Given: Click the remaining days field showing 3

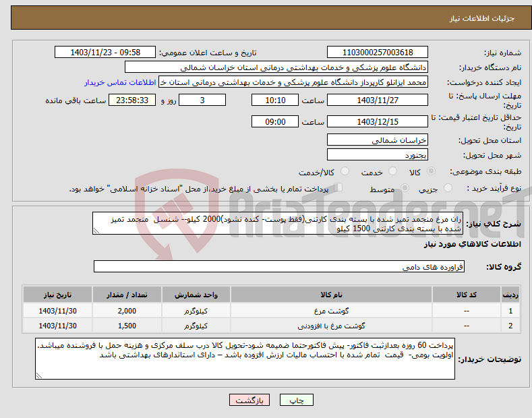Looking at the screenshot, I should 202,100.
